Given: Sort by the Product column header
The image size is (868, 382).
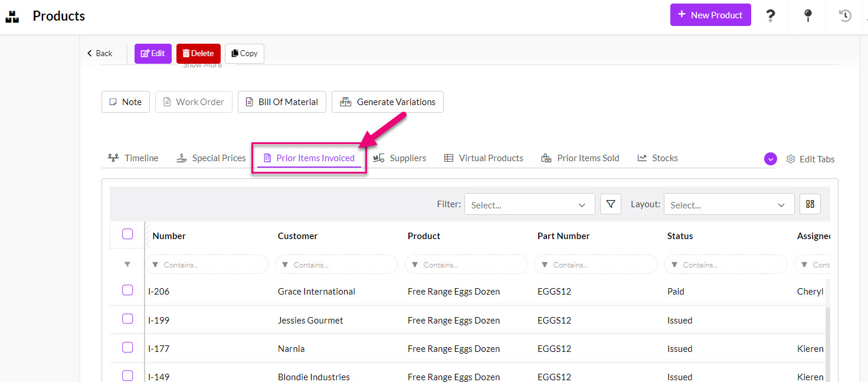Looking at the screenshot, I should pyautogui.click(x=424, y=236).
